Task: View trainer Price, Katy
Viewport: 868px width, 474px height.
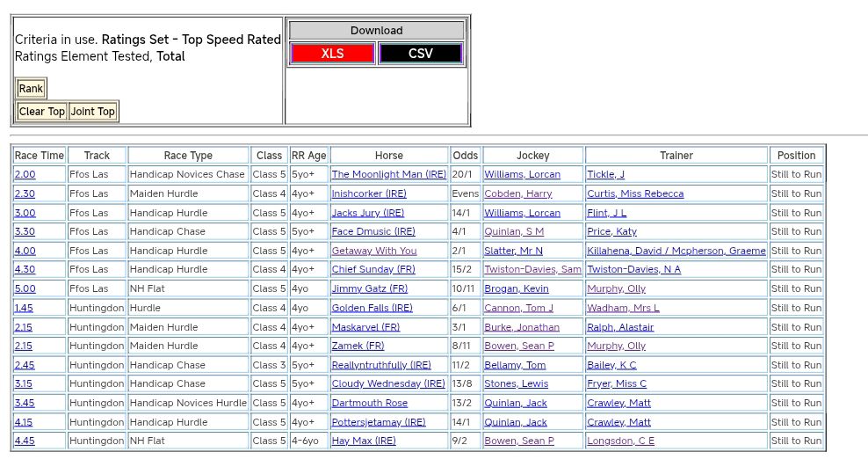Action: click(x=611, y=232)
